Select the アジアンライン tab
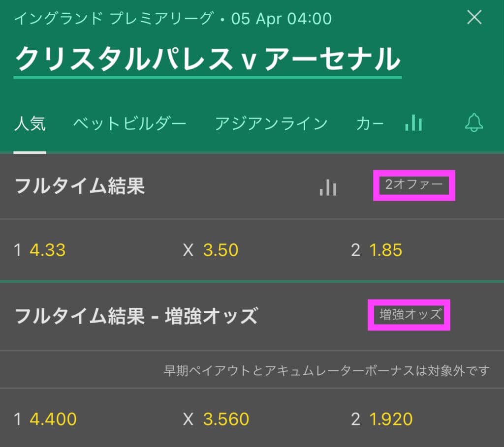The image size is (504, 447). click(x=271, y=123)
